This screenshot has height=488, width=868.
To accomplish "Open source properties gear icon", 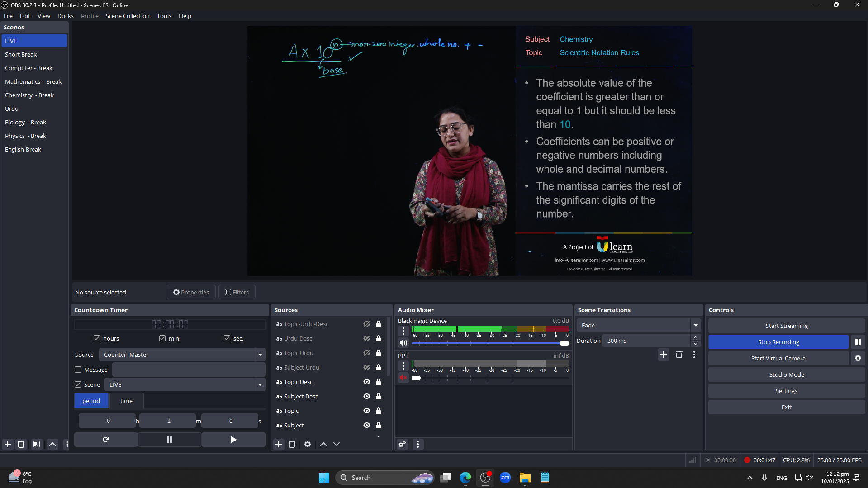I will (x=308, y=444).
